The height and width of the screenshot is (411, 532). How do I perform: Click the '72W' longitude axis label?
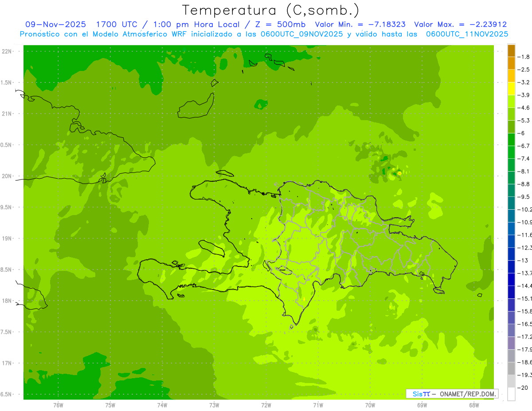click(x=266, y=405)
